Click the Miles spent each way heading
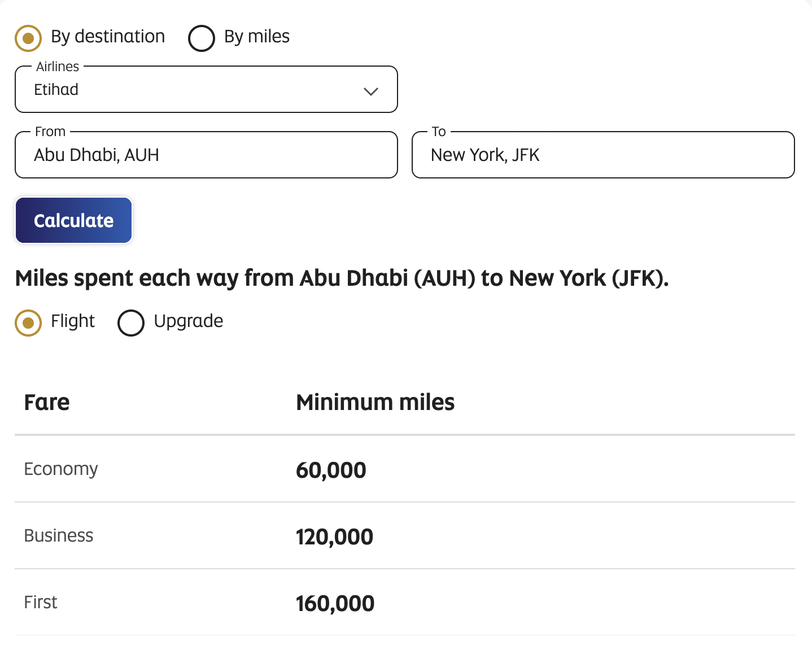The width and height of the screenshot is (812, 663). (342, 278)
